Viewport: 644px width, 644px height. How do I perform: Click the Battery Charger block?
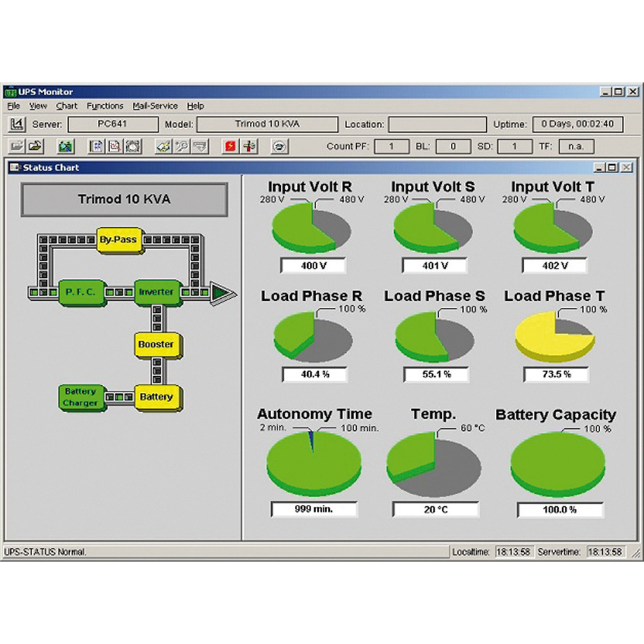click(x=80, y=397)
